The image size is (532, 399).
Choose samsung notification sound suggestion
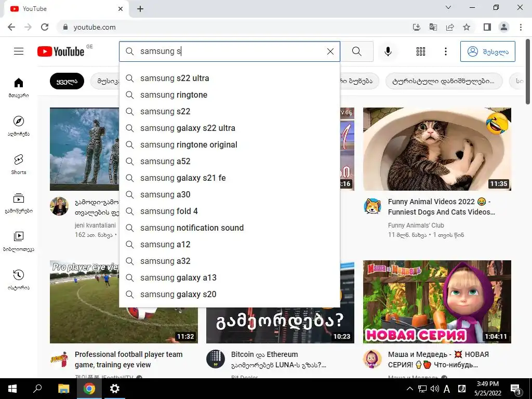[230, 228]
